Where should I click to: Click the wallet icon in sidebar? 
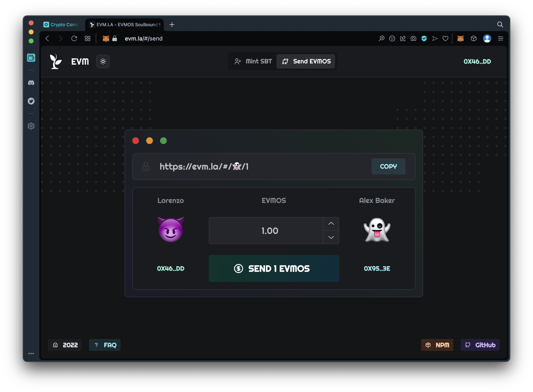[31, 58]
